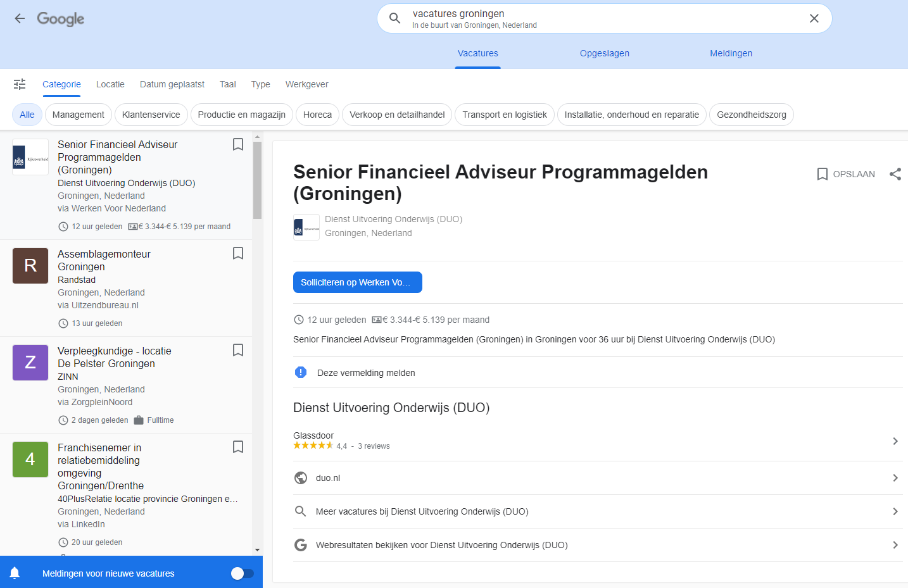The image size is (908, 588).
Task: Go back using the arrow beside Google logo
Action: click(x=20, y=18)
